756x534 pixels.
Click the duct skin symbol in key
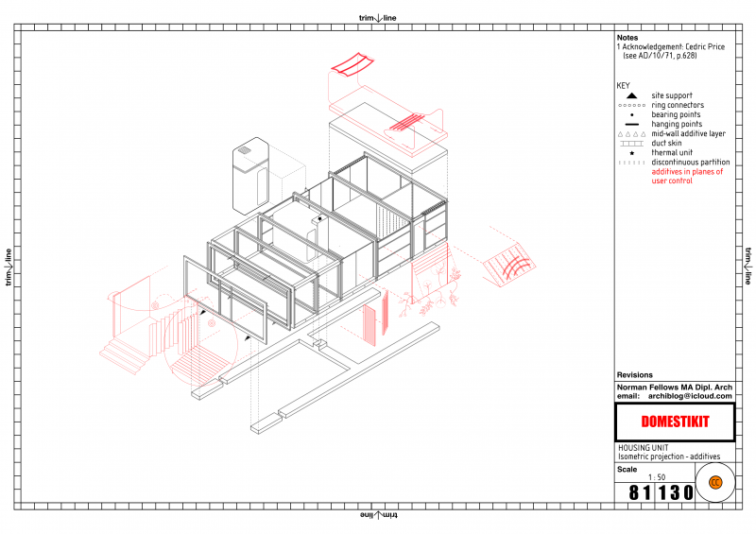(x=630, y=143)
